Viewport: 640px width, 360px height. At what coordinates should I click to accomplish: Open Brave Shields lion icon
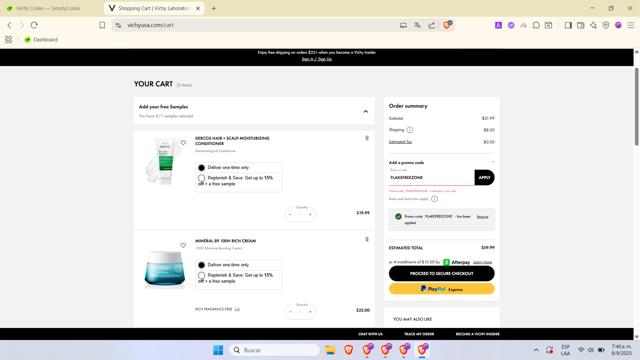(x=447, y=25)
